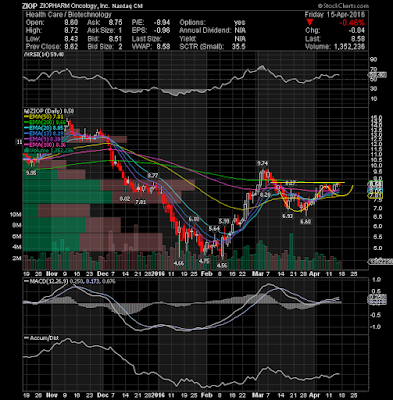Click the SCTR (Small) label
Screen dimensions: 393x400
(202, 47)
